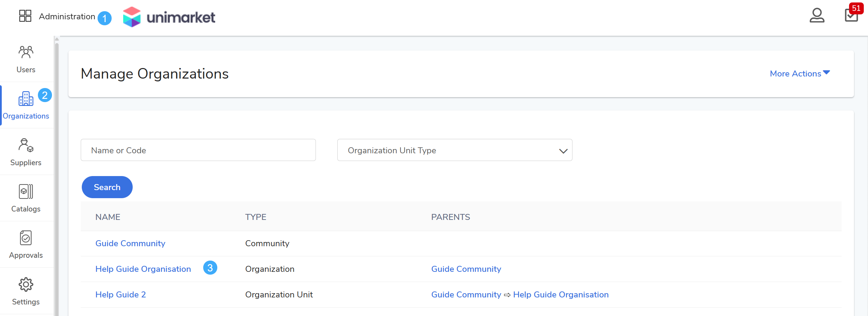Open the Help Guide Organisation link
Image resolution: width=868 pixels, height=316 pixels.
[143, 269]
